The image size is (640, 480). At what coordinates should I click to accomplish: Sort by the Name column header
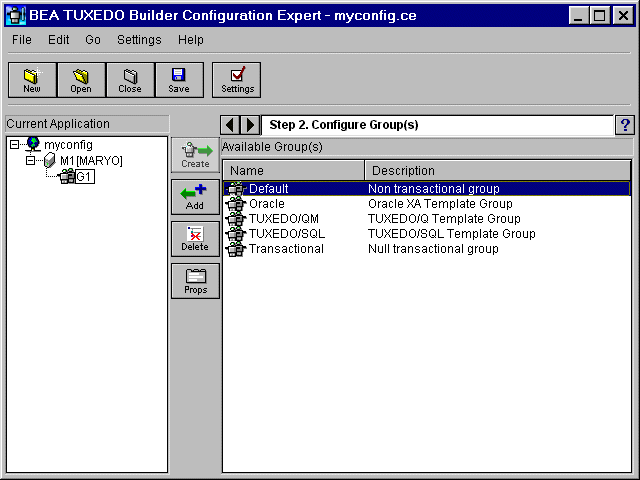pos(293,171)
